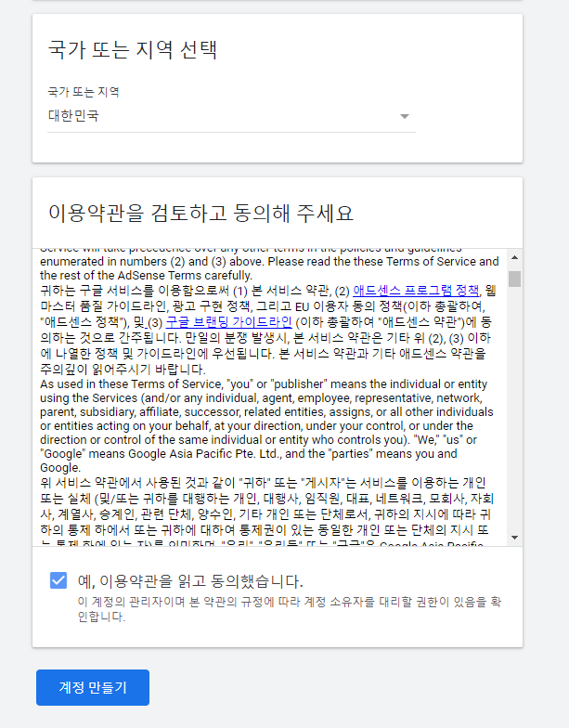Image resolution: width=569 pixels, height=728 pixels.
Task: Click the 예, 이용약관을 읽고 동의했습니다 label text
Action: point(190,581)
